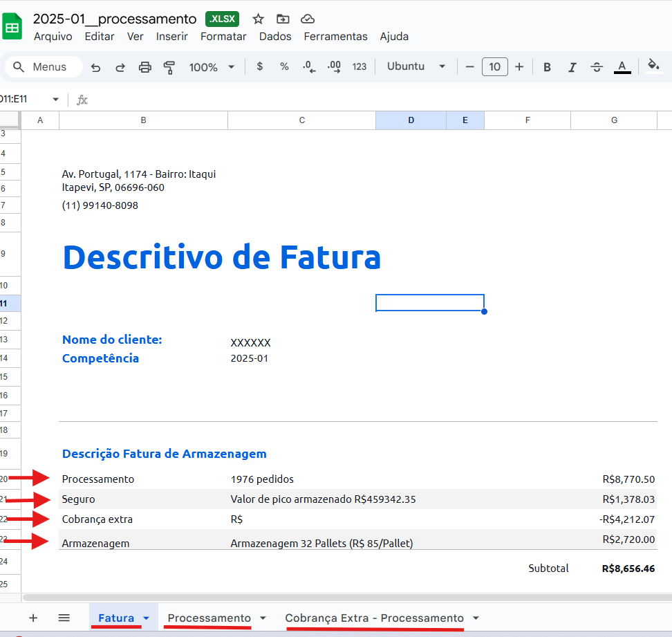
Task: Open the text color picker
Action: pos(622,66)
